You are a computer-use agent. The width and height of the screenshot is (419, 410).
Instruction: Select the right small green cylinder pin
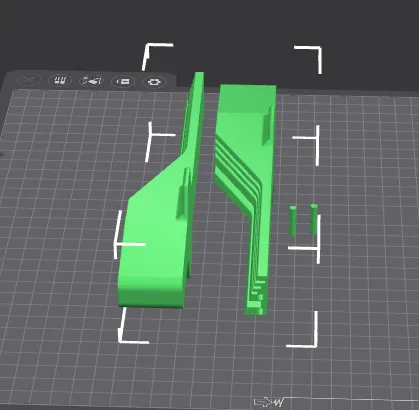[314, 219]
